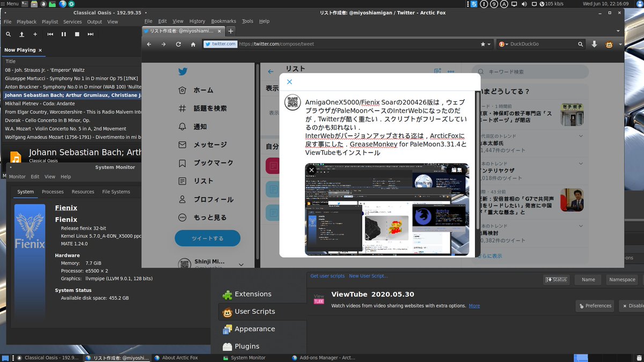This screenshot has height=362, width=644.
Task: Switch to Resources tab in System Monitor
Action: coord(83,191)
